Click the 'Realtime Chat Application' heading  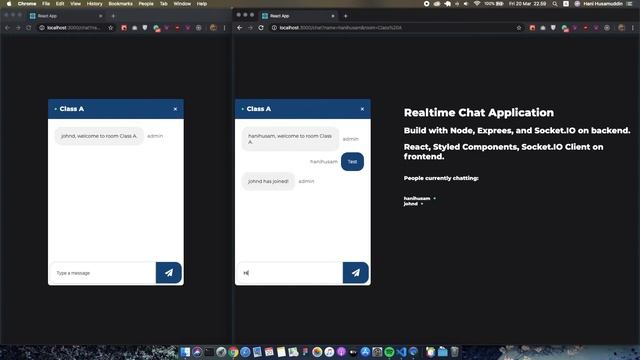(479, 113)
